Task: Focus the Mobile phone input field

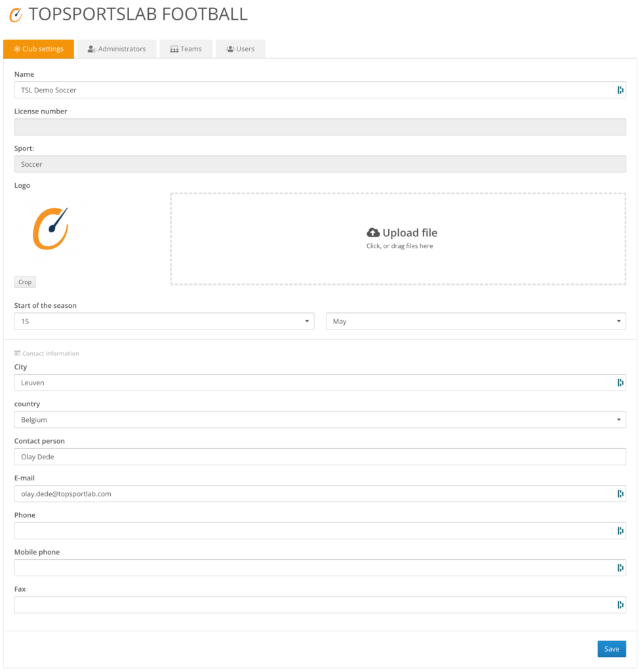Action: tap(320, 568)
